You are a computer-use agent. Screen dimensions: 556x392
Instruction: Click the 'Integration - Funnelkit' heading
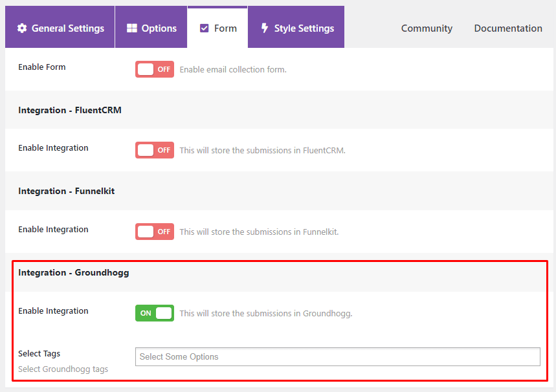tap(66, 191)
